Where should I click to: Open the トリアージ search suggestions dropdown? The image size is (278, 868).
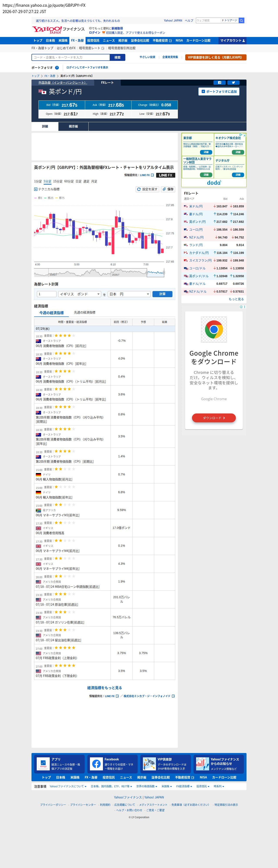point(230,21)
